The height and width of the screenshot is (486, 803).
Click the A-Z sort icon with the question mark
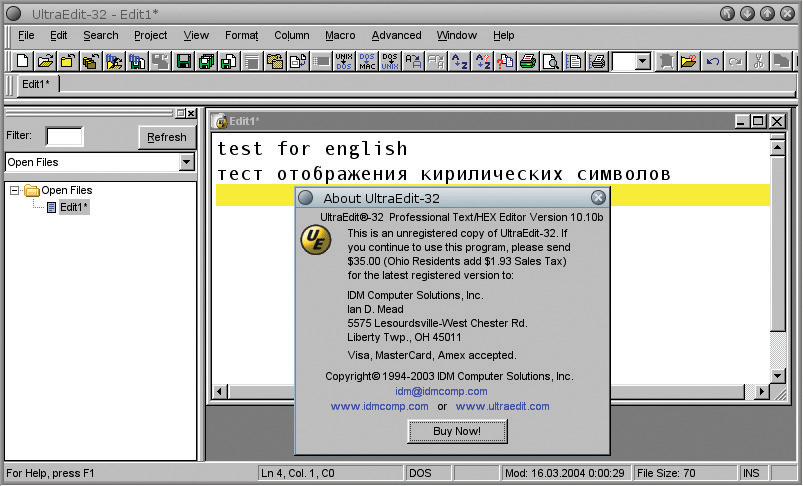coord(482,62)
